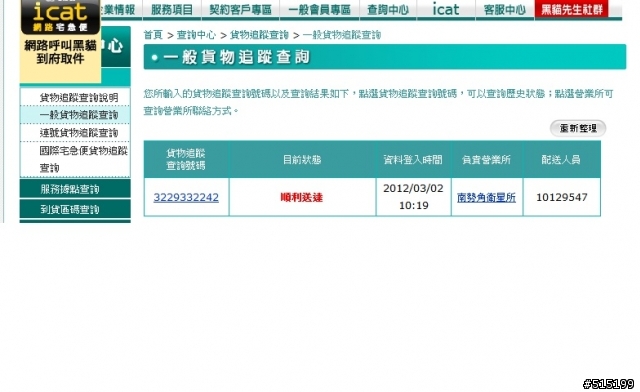Open the 南勢角衛星所 office link
The image size is (640, 392).
click(x=486, y=198)
